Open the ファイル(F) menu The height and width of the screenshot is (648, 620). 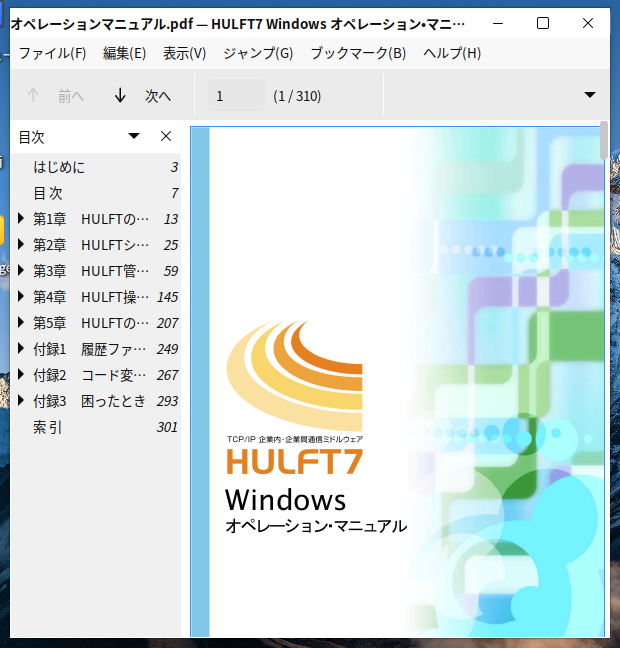(x=52, y=53)
